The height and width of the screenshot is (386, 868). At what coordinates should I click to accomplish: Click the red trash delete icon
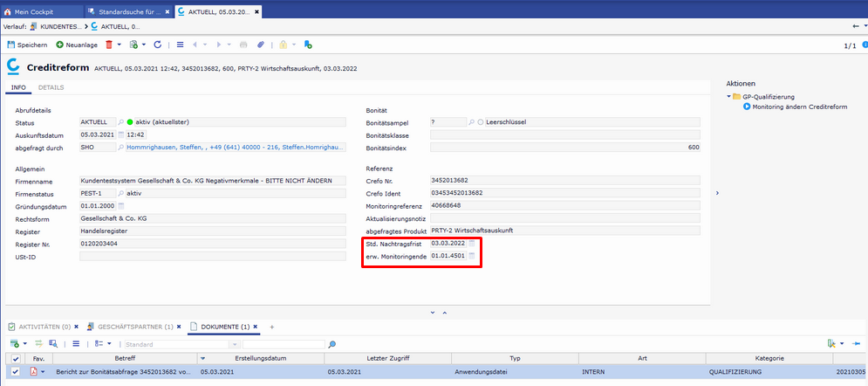[109, 45]
